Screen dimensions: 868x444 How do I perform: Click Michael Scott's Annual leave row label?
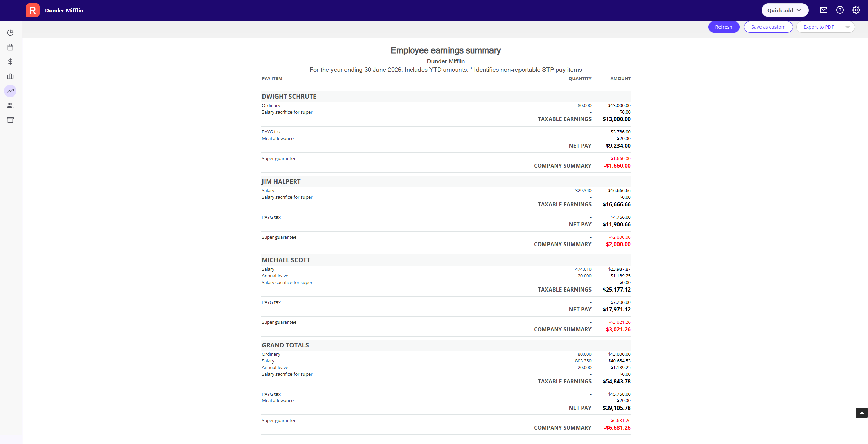[275, 276]
